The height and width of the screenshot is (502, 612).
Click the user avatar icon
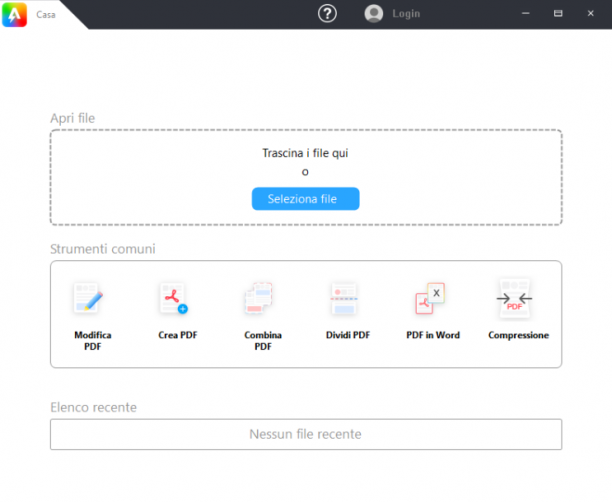pos(374,14)
